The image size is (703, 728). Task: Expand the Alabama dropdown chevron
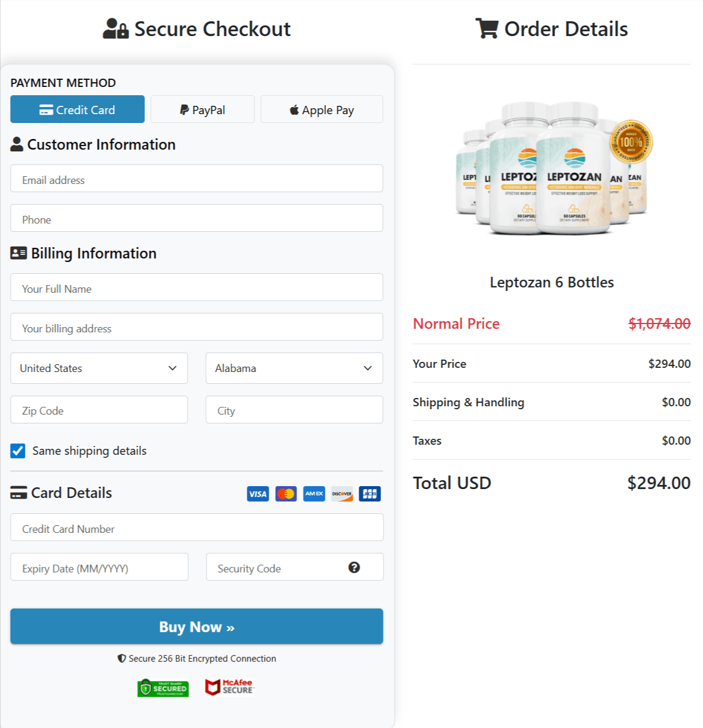366,368
